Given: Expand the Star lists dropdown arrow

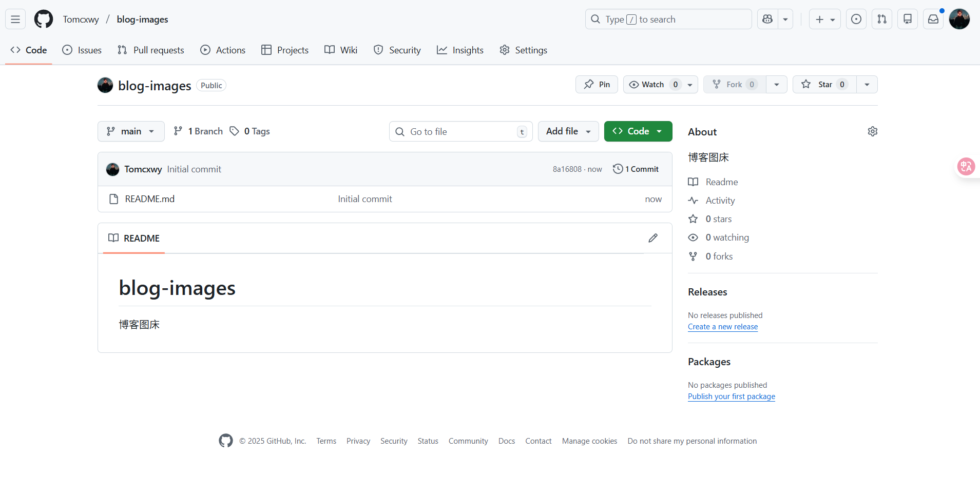Looking at the screenshot, I should (867, 85).
